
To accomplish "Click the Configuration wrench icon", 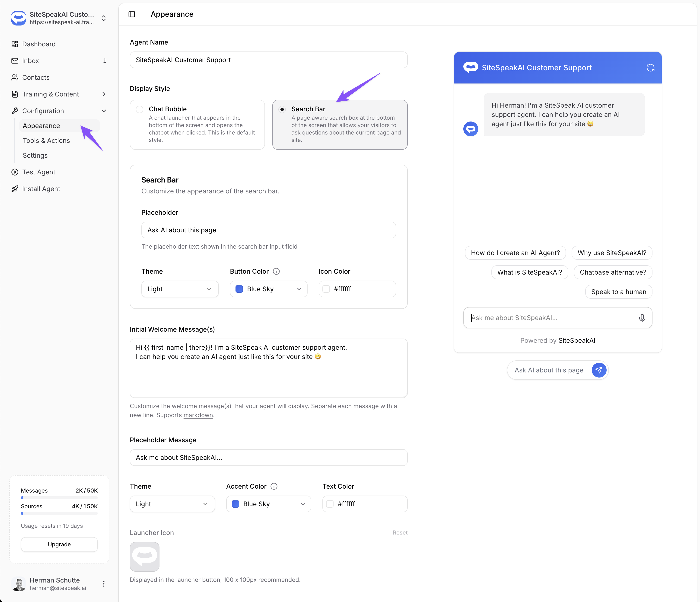I will [15, 111].
